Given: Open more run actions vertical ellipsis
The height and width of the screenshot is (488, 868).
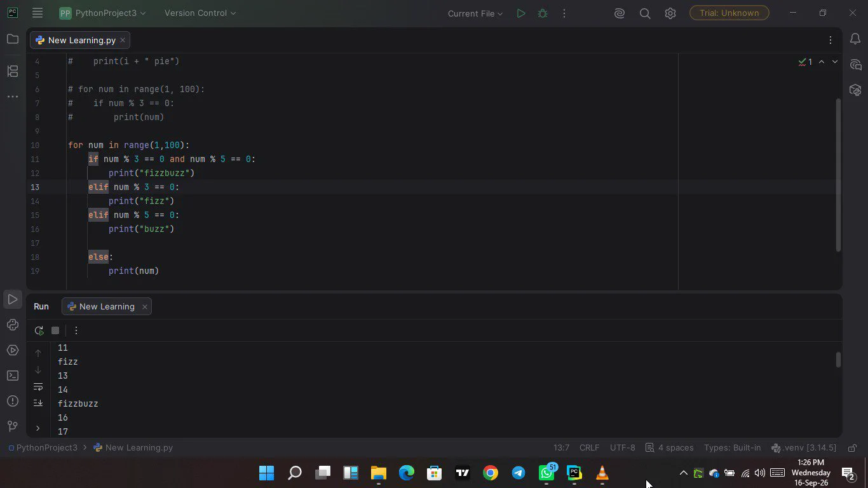Looking at the screenshot, I should (x=564, y=13).
